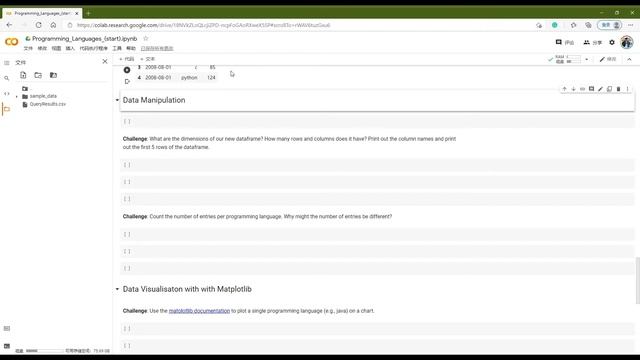Viewport: 640px width, 360px height.
Task: Open Colab settings gear
Action: click(612, 42)
